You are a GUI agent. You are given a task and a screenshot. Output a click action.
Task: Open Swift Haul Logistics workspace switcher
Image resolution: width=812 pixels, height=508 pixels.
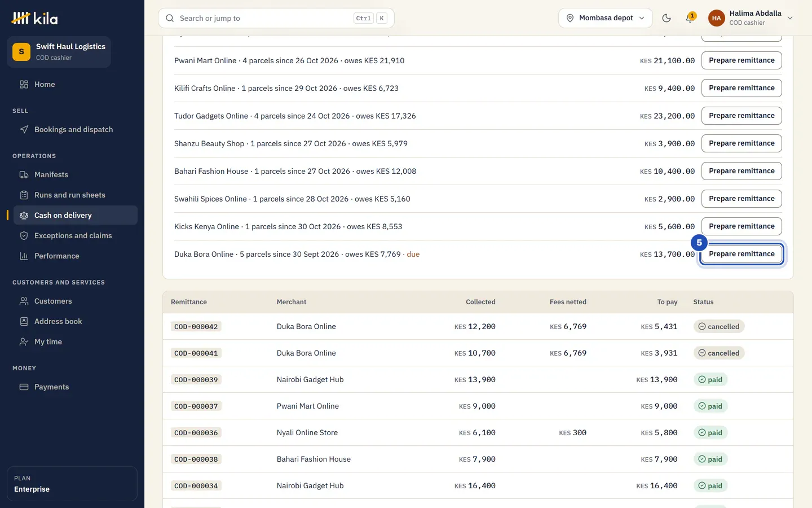59,52
